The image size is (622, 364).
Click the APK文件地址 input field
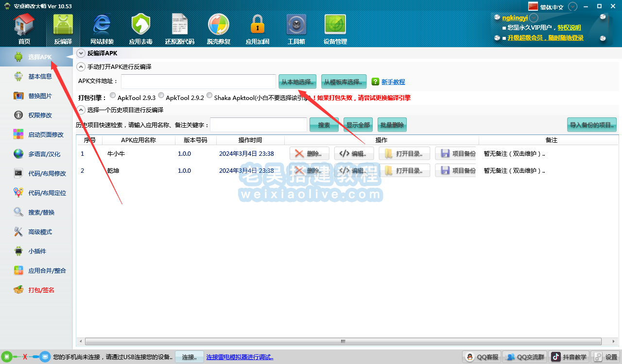point(198,82)
